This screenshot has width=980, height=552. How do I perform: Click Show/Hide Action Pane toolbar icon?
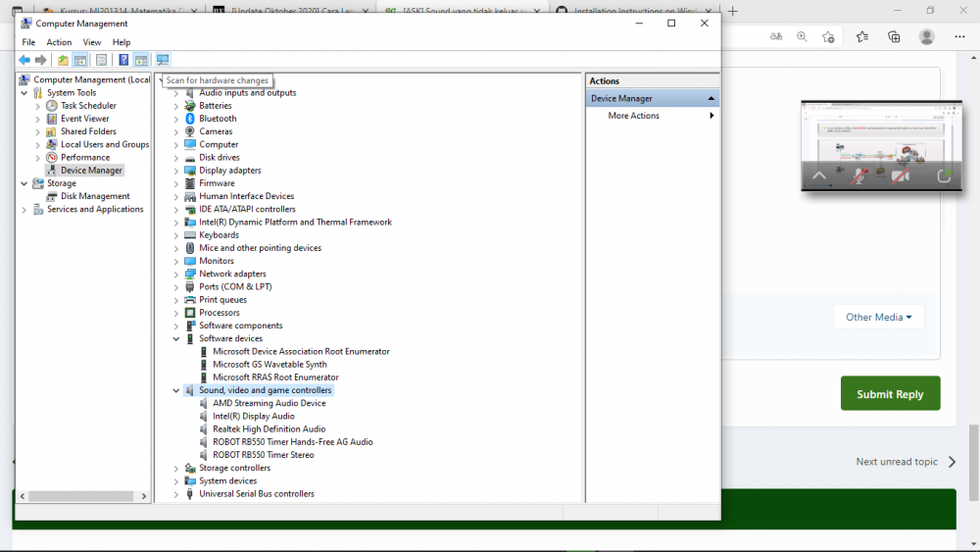tap(141, 60)
